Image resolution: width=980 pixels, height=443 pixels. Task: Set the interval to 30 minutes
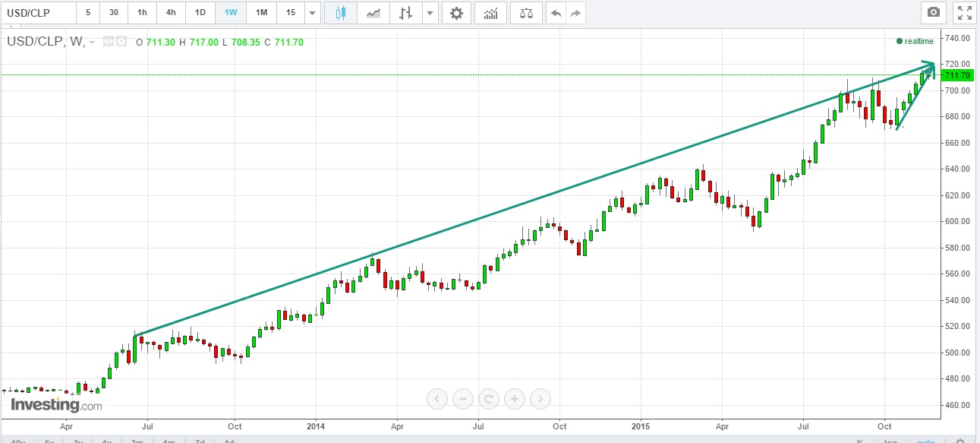[x=113, y=13]
